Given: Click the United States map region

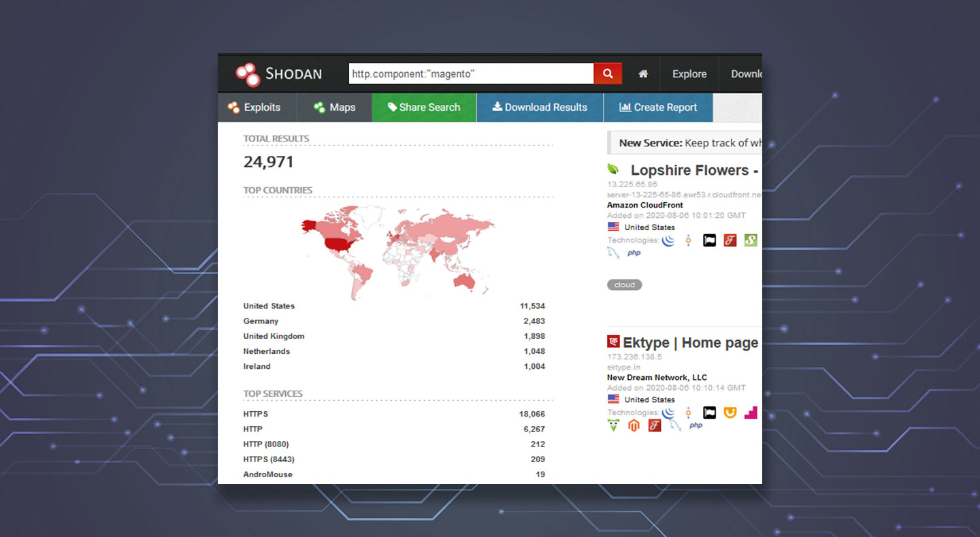Looking at the screenshot, I should [340, 246].
